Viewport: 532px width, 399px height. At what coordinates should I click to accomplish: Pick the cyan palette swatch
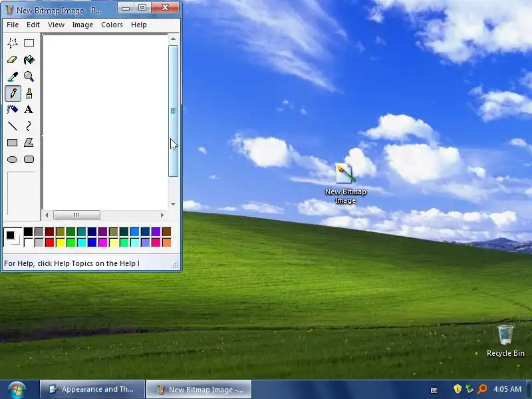coord(81,242)
